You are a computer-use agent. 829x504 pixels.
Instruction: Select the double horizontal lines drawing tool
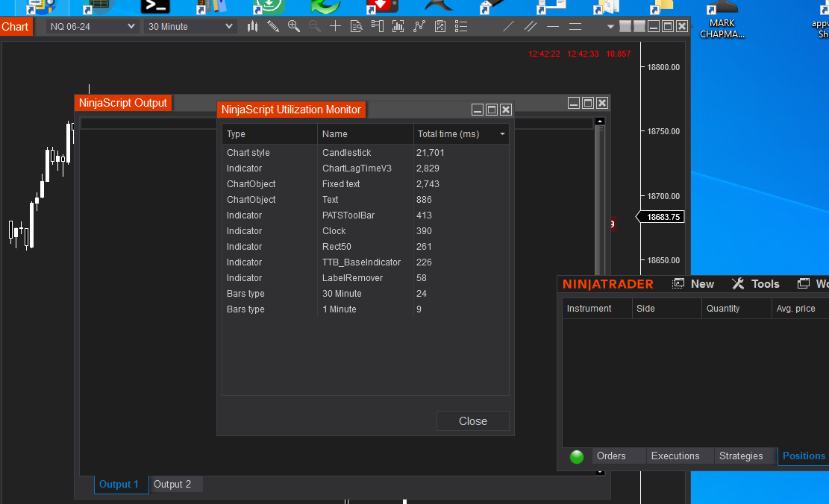(x=575, y=26)
